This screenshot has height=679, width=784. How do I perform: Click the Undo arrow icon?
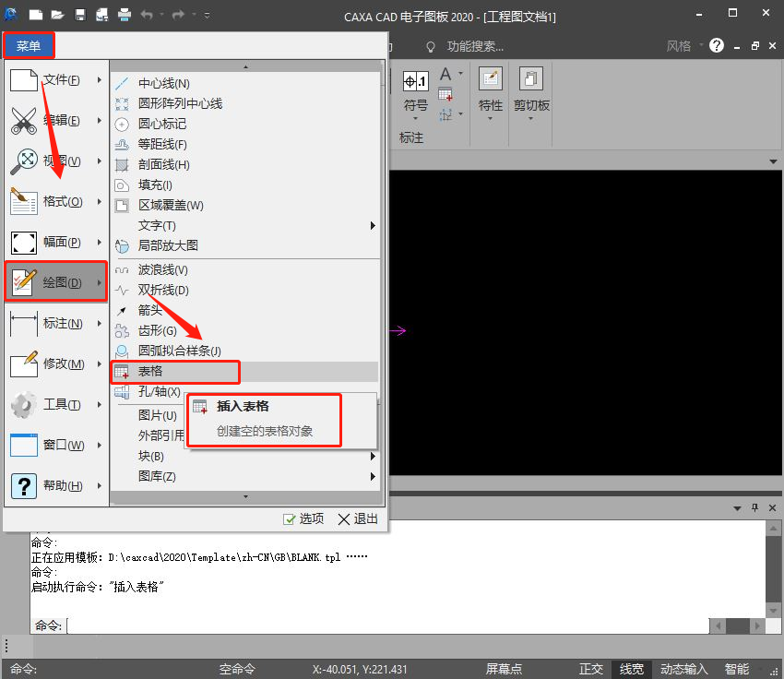[147, 15]
